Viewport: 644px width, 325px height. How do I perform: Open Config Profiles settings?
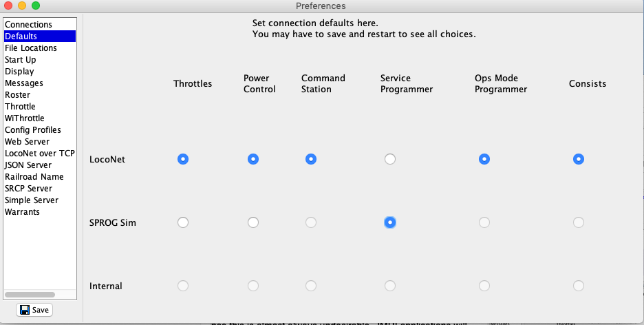(x=33, y=130)
